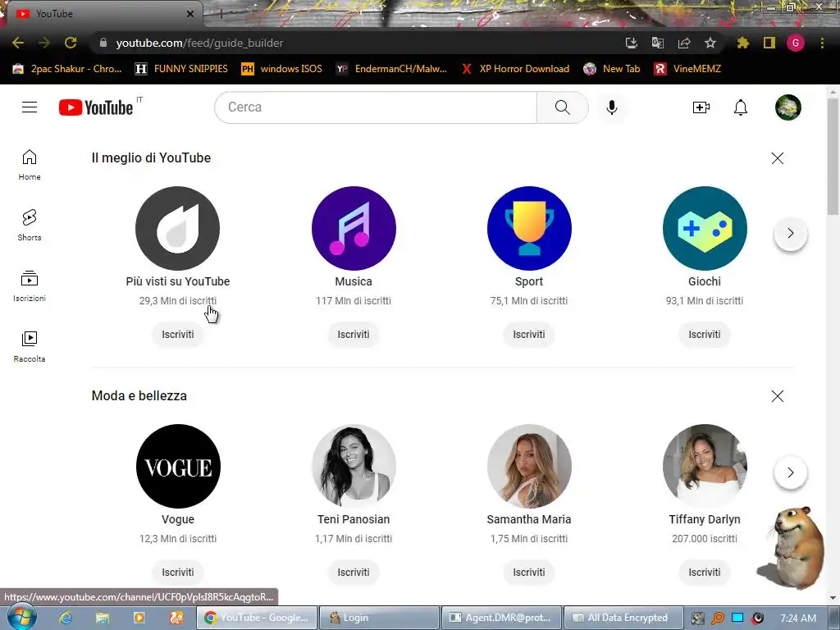Bookmark this page with star icon
Screen dimensions: 840x630
coord(710,43)
